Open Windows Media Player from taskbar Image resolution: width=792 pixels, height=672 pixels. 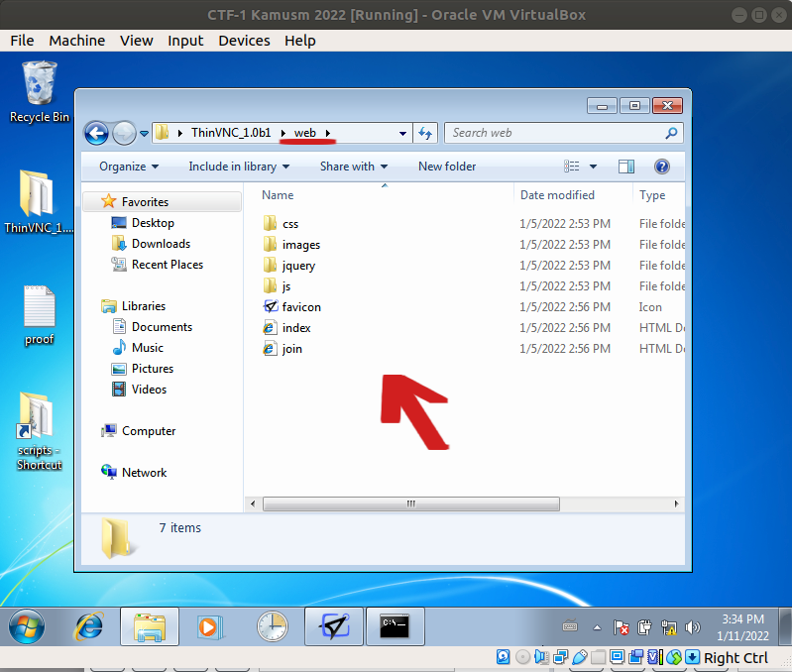(209, 626)
